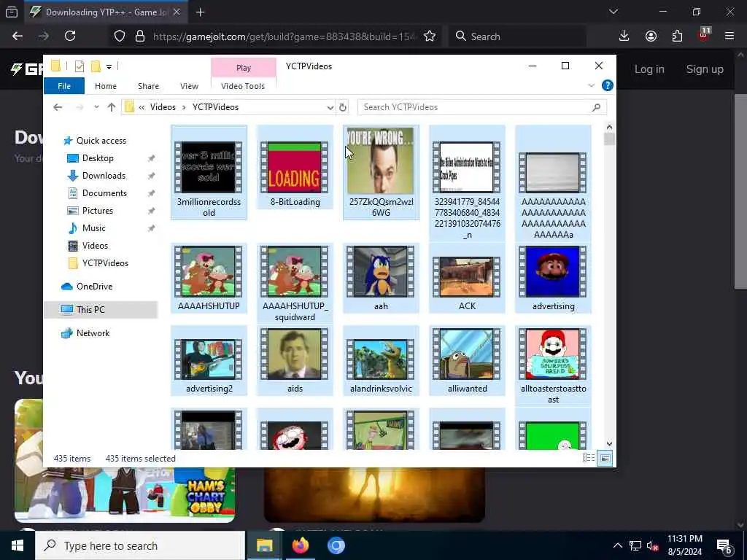Expand the address bar history dropdown
Screen dimensions: 747x560
click(330, 108)
